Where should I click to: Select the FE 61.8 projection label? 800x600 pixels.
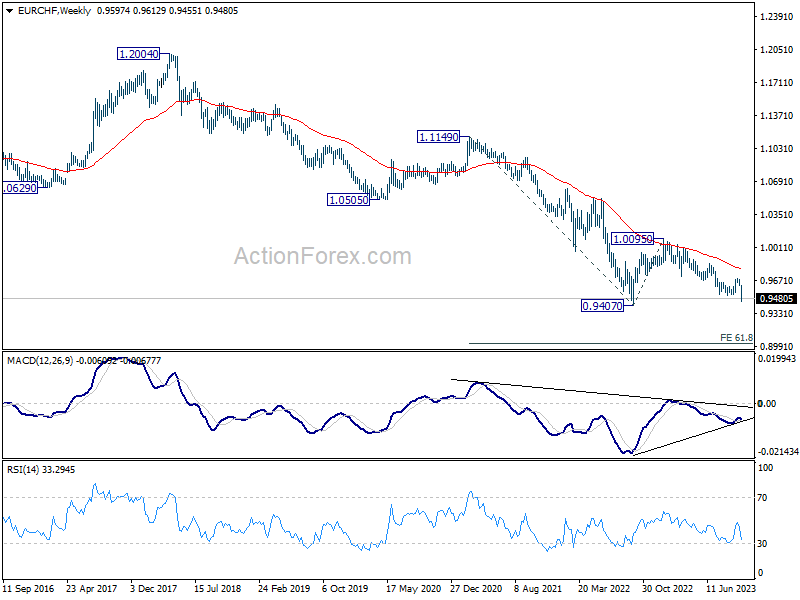pos(736,338)
